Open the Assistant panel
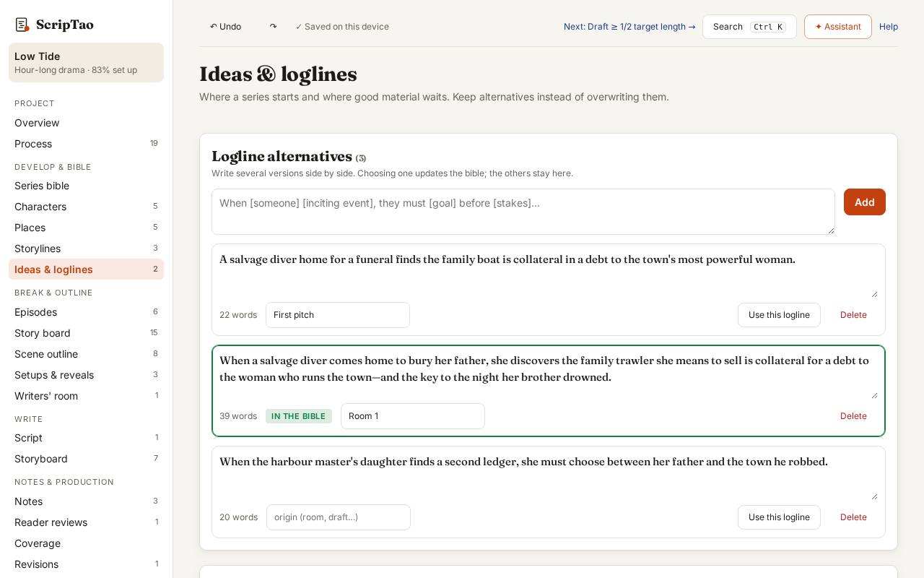The height and width of the screenshot is (578, 924). 837,27
